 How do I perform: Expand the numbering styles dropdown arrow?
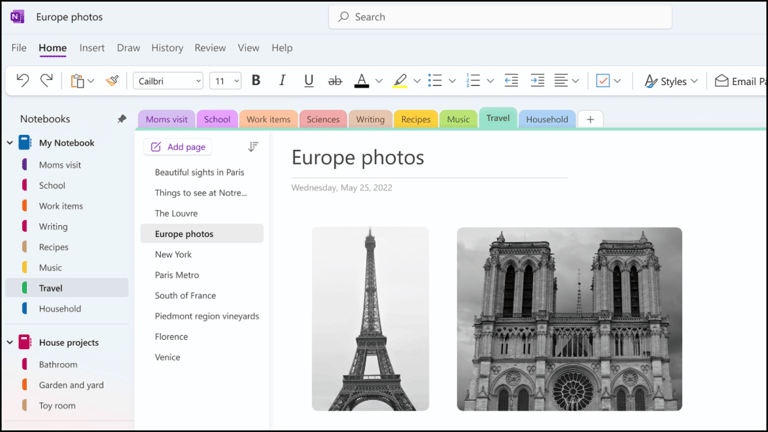coord(490,81)
